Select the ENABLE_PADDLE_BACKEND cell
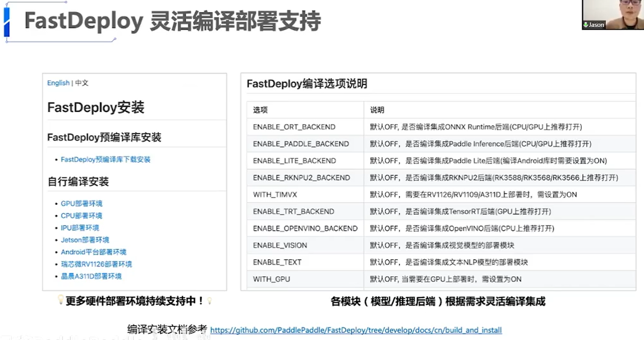 click(305, 144)
